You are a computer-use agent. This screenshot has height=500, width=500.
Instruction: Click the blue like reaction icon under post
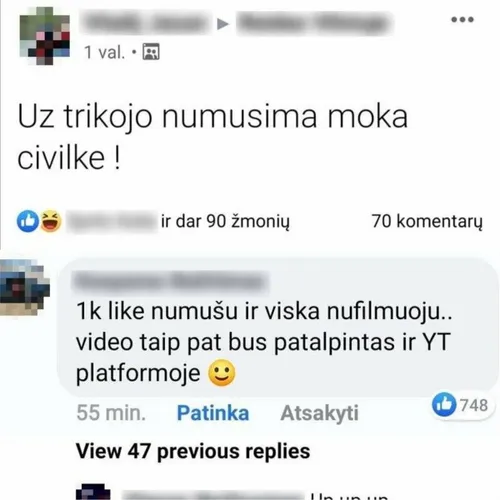[28, 221]
